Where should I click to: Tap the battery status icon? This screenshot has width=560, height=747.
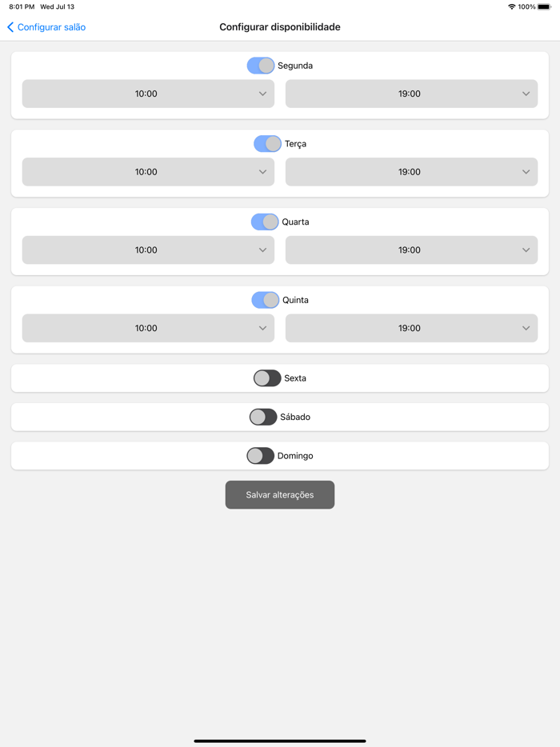click(x=544, y=6)
